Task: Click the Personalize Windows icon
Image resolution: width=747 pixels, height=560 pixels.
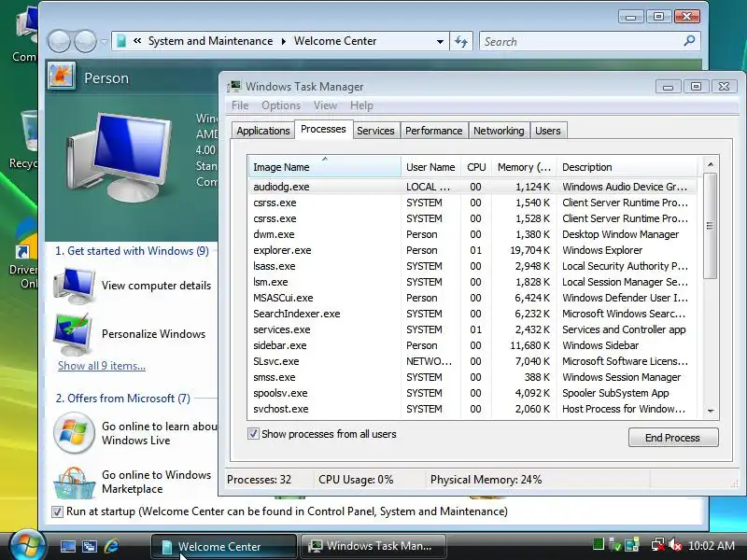Action: pos(74,334)
